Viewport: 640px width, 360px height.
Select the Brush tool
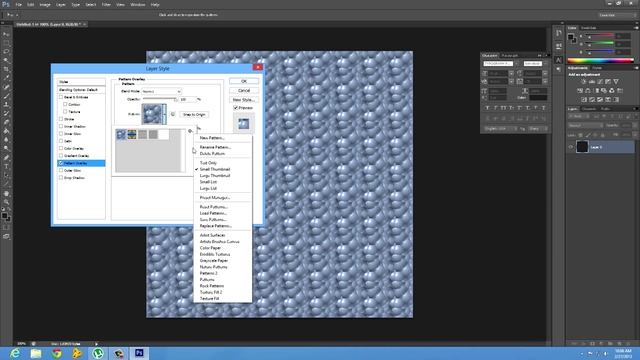[x=6, y=96]
